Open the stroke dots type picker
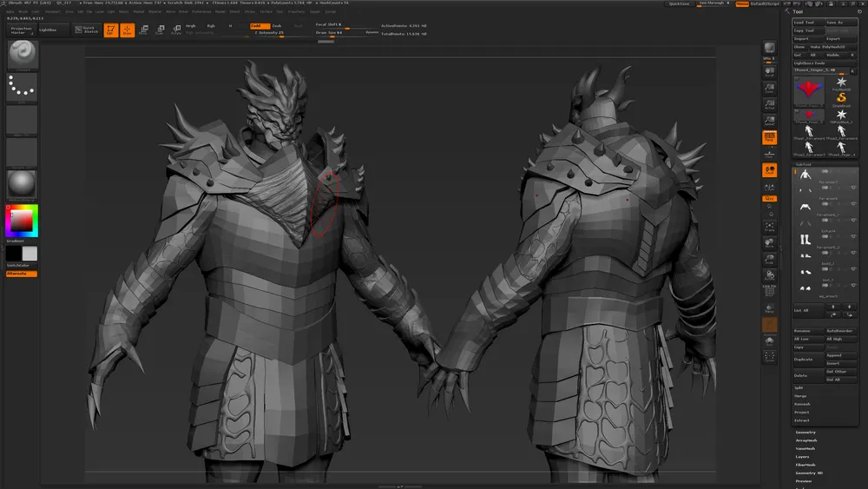This screenshot has width=868, height=489. pos(23,85)
